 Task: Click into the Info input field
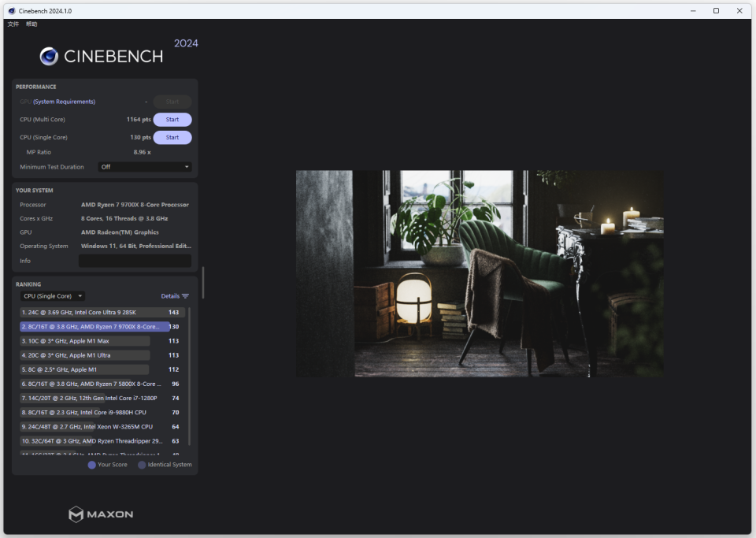pyautogui.click(x=135, y=261)
